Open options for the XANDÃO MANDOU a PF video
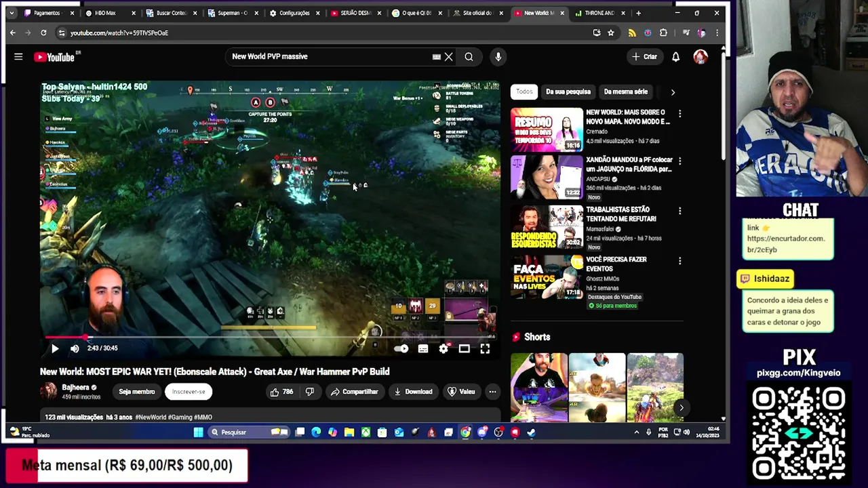 [x=679, y=161]
